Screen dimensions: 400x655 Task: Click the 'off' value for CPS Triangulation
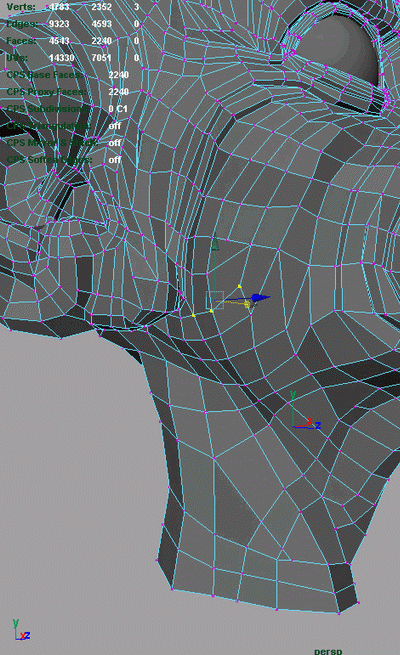tap(115, 126)
